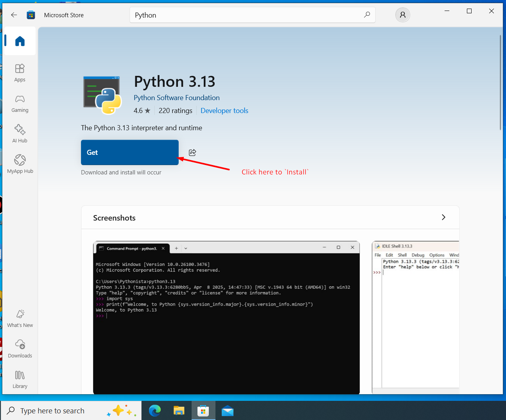Launch Microsoft Edge from taskbar
The height and width of the screenshot is (420, 506).
155,411
